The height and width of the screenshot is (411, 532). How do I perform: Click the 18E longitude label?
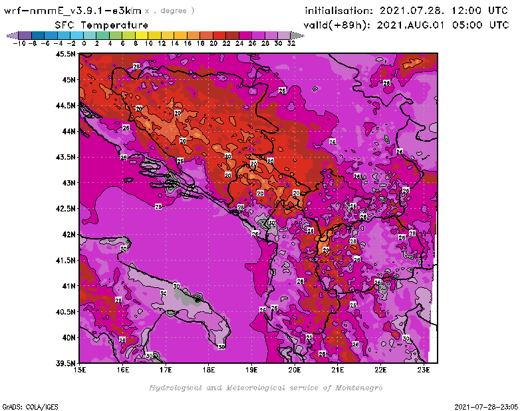(209, 370)
